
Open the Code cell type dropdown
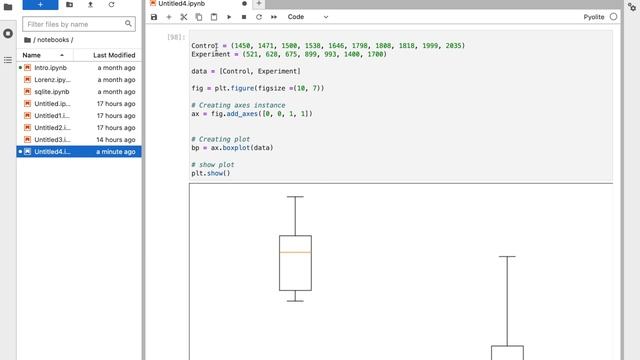(308, 17)
